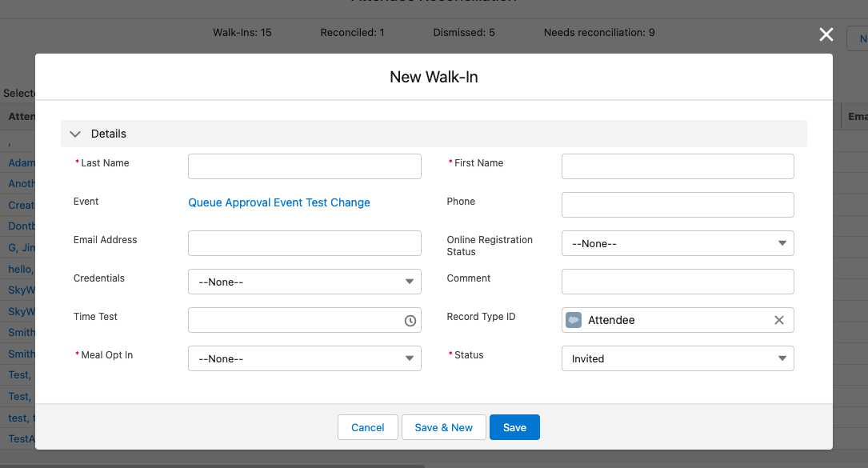Focus the Email Address input field
The width and height of the screenshot is (868, 468).
[304, 243]
